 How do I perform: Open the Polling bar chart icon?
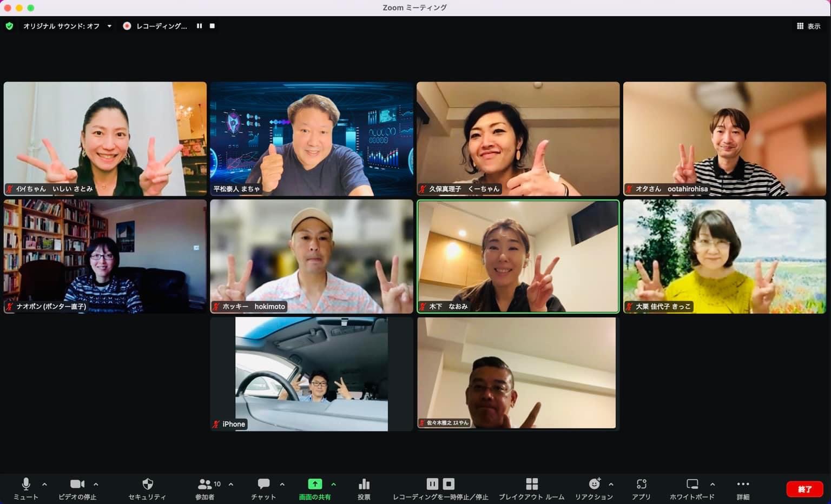tap(364, 483)
